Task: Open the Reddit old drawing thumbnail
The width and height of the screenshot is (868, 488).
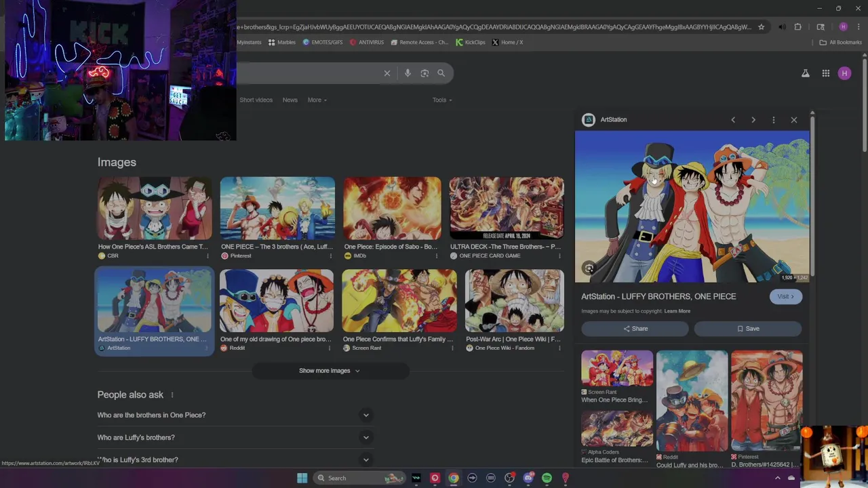Action: coord(277,301)
